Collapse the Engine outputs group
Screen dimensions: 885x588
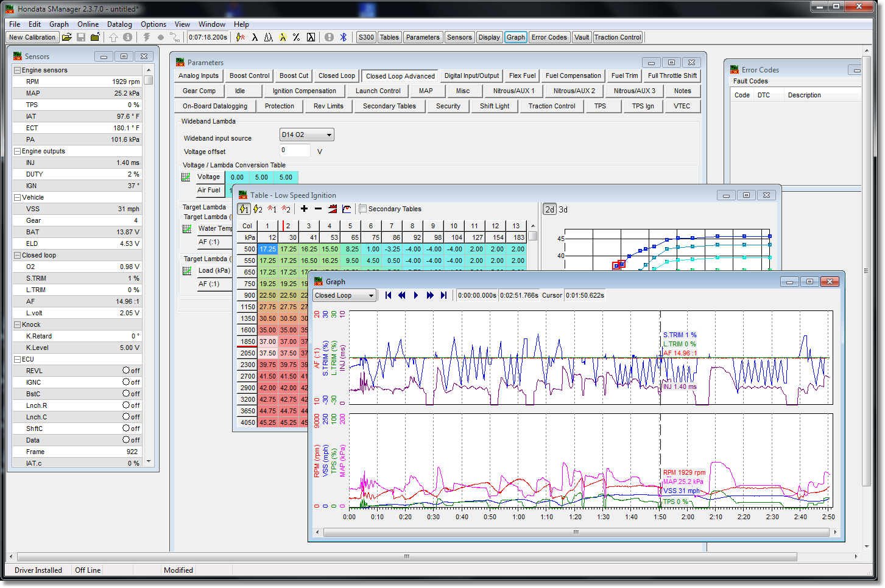coord(17,152)
